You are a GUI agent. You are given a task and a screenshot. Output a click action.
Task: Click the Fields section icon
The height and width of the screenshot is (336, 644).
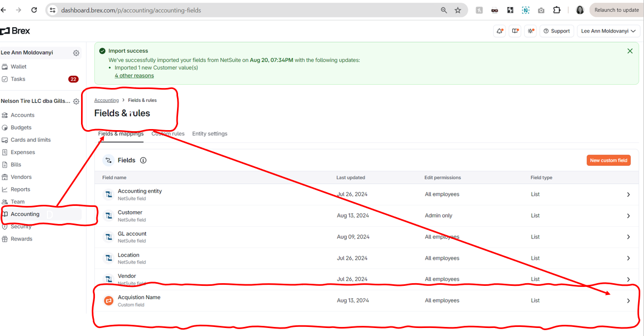(x=108, y=160)
